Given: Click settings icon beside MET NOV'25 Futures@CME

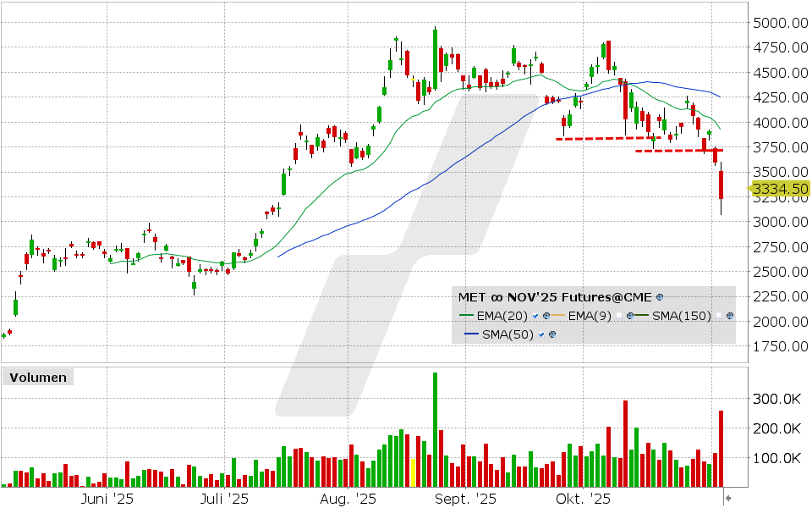Looking at the screenshot, I should coord(661,297).
